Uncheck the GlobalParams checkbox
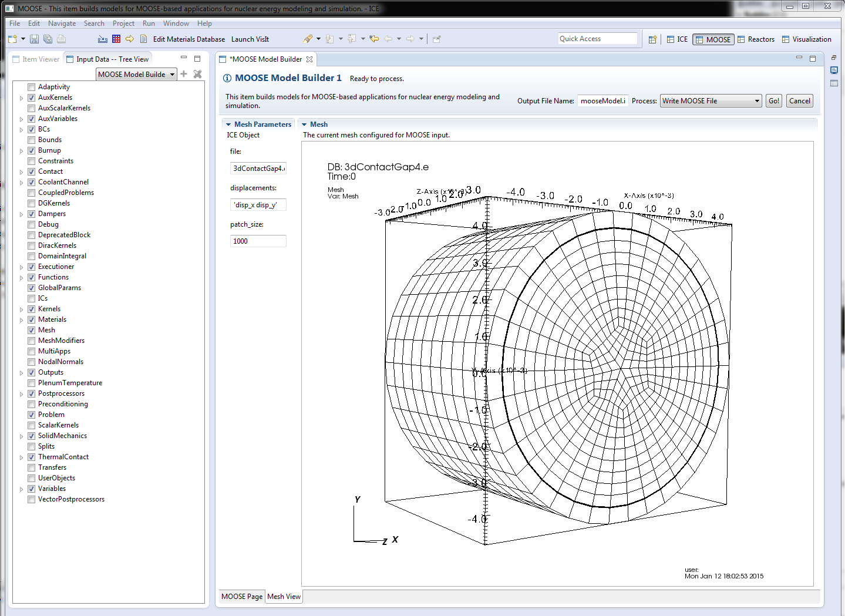This screenshot has height=616, width=845. (x=32, y=288)
